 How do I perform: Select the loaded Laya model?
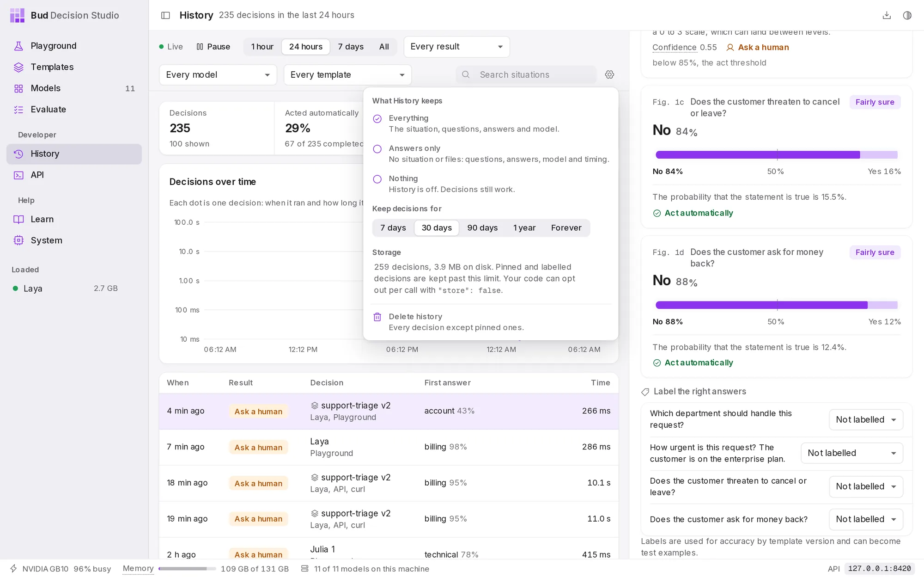pyautogui.click(x=65, y=289)
